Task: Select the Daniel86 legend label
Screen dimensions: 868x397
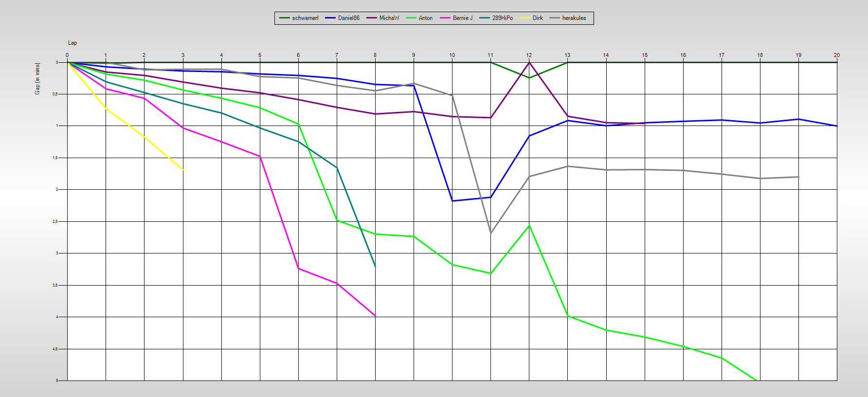Action: click(348, 18)
